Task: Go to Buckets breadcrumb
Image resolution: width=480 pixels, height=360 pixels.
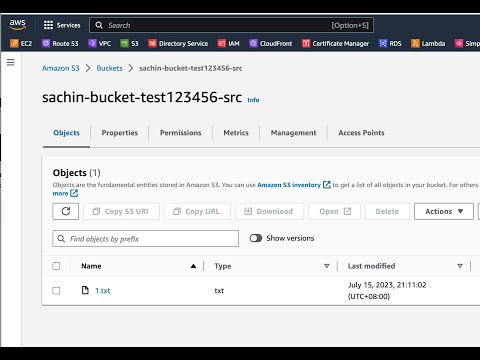Action: coord(109,68)
